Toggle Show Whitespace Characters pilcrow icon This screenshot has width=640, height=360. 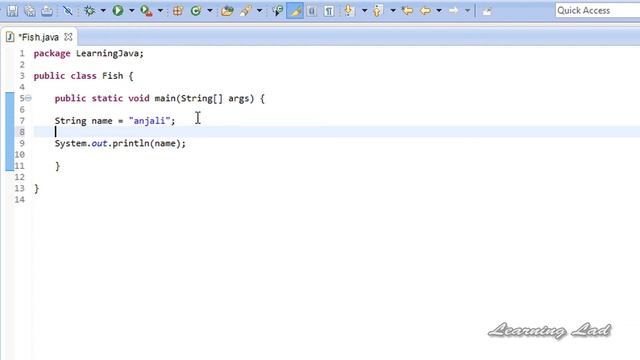(329, 11)
